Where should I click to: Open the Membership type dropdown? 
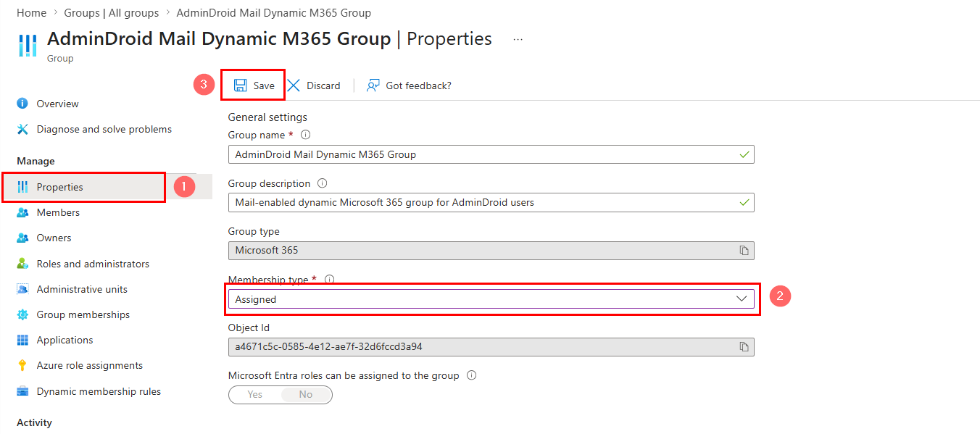coord(742,299)
